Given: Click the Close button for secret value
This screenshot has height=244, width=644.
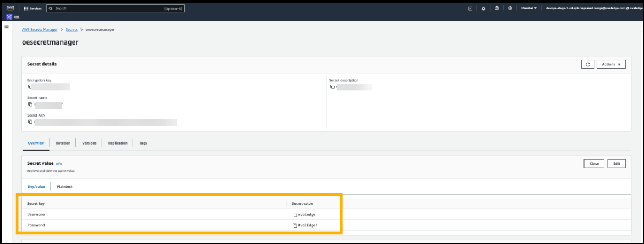Looking at the screenshot, I should 594,164.
